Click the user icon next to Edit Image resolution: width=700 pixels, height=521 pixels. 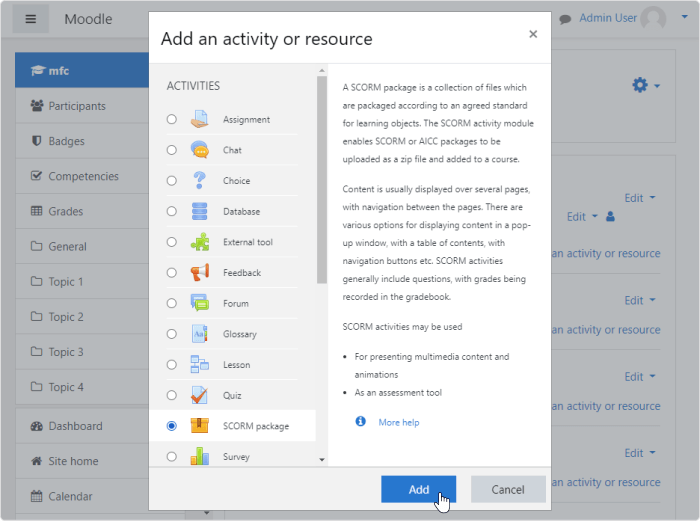point(610,217)
